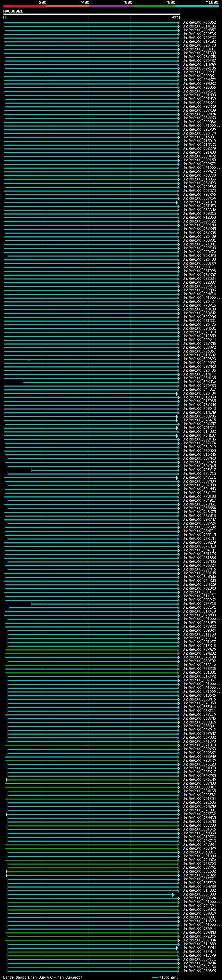222x980 pixels.
Task: Click the UniRef100_A5H1G7 hit label
Action: (x=199, y=436)
